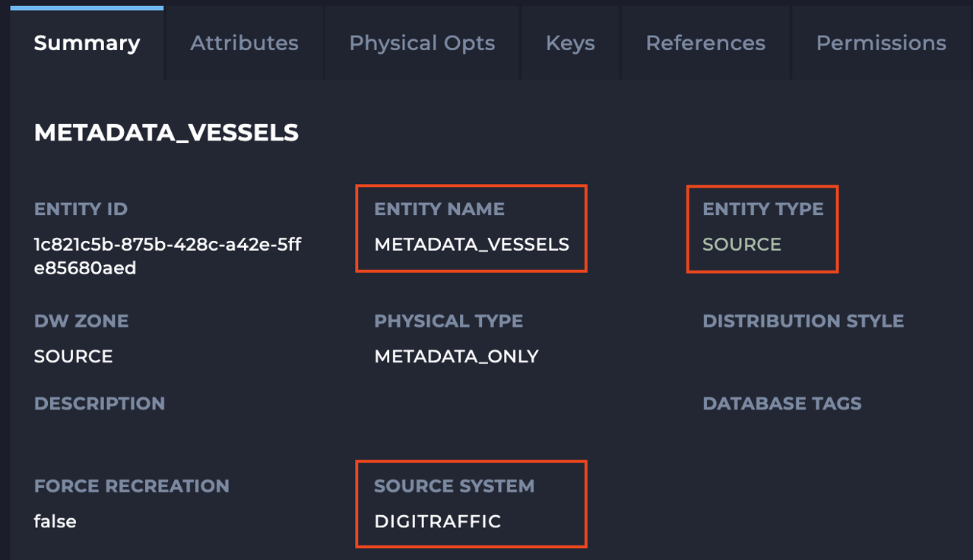Click the SOURCE value under Entity Type
973x560 pixels.
[742, 245]
